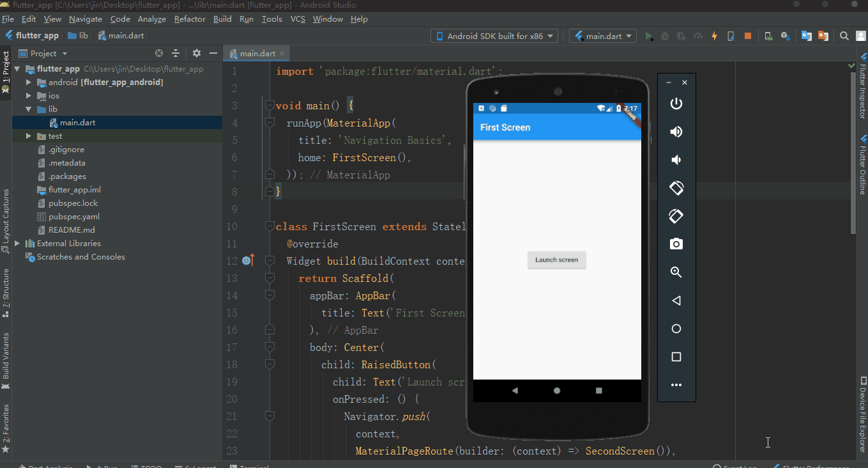868x468 pixels.
Task: Toggle the Flutter Inspector tool window
Action: [x=862, y=86]
